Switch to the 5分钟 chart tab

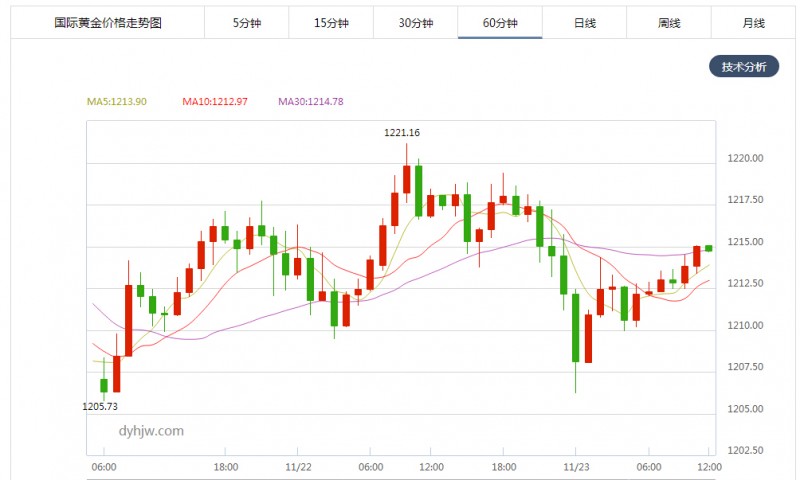(x=246, y=22)
